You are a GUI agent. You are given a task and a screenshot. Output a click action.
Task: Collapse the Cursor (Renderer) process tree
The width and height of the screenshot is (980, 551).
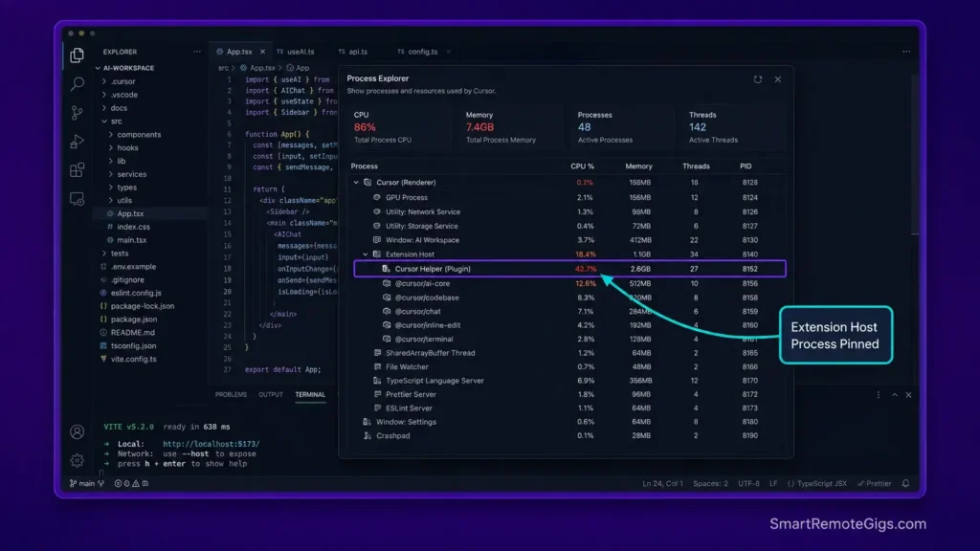pos(356,183)
